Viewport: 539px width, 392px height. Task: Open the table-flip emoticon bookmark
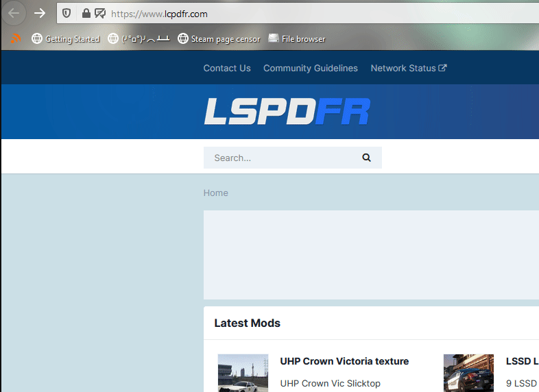(139, 39)
